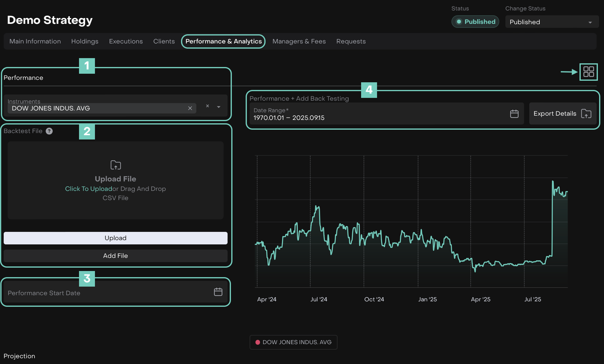Open the Change Status dropdown

point(552,22)
